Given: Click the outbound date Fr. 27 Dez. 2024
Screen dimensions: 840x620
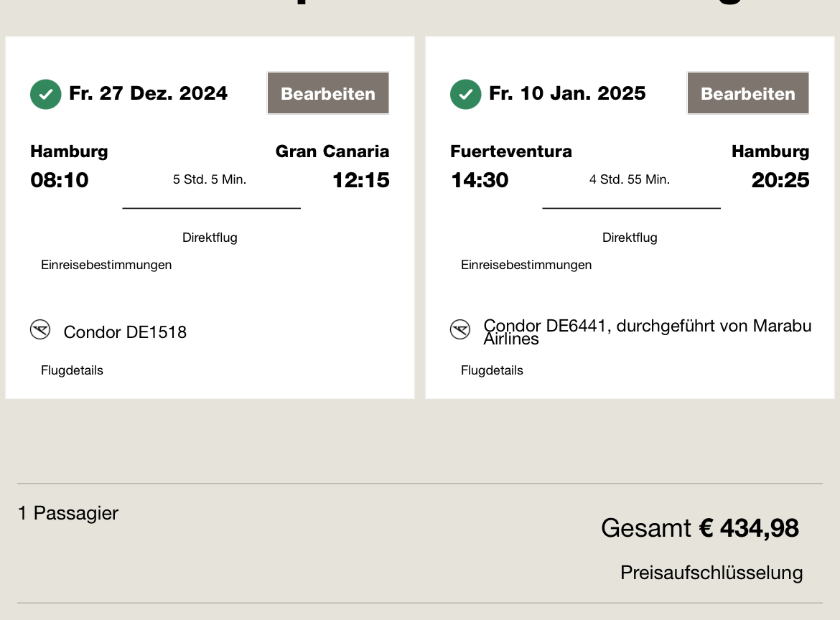Looking at the screenshot, I should [148, 93].
